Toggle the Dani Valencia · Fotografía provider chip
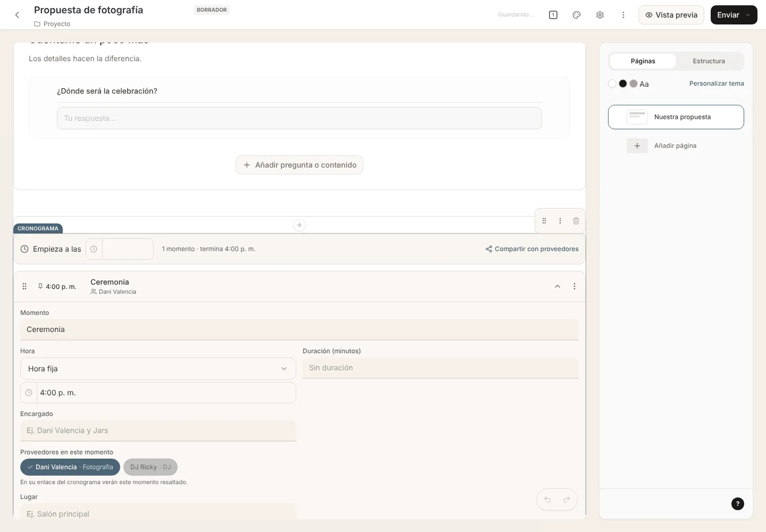The image size is (766, 532). (x=70, y=467)
